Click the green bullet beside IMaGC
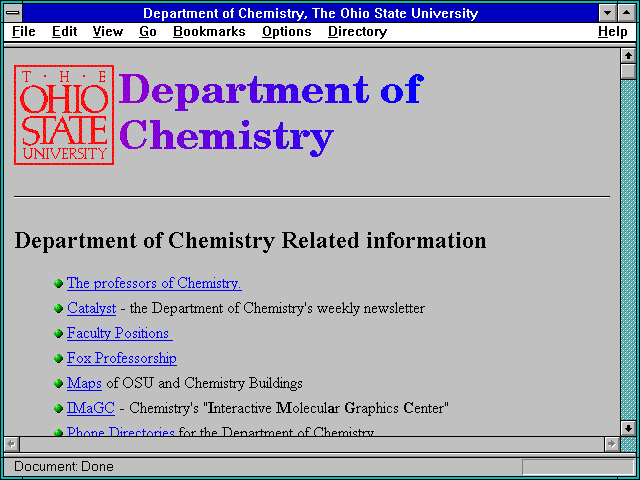The height and width of the screenshot is (480, 640). pos(58,409)
